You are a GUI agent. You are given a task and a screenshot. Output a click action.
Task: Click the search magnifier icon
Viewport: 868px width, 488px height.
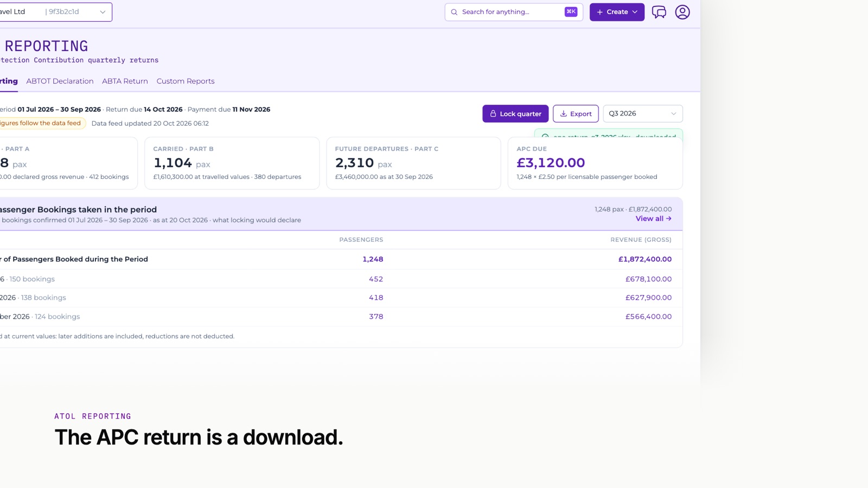[x=454, y=12]
